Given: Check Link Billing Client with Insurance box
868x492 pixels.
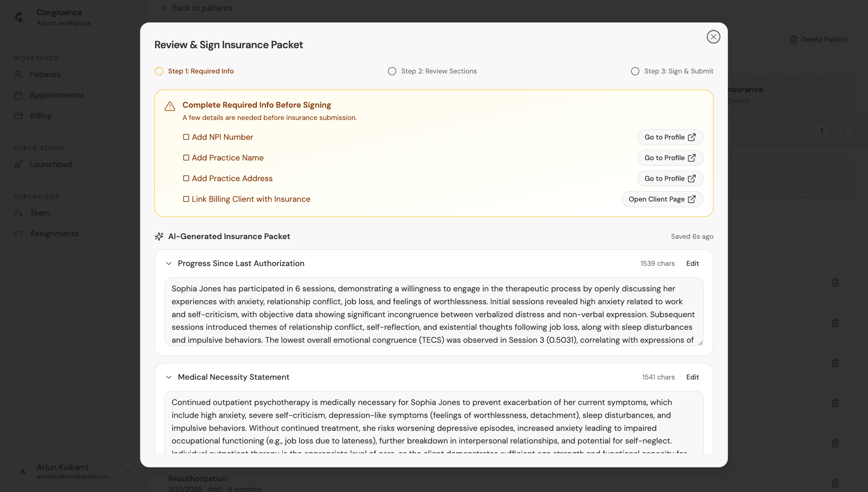Looking at the screenshot, I should [x=186, y=199].
